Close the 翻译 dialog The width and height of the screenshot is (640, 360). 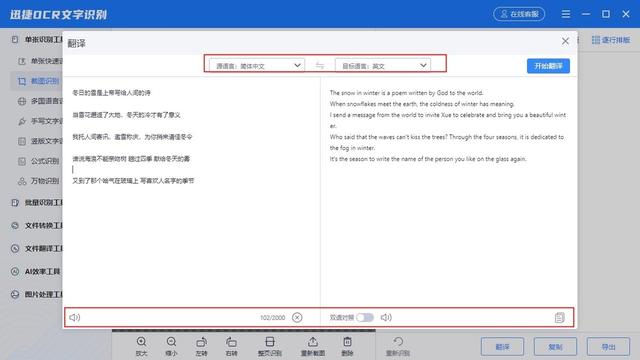565,41
